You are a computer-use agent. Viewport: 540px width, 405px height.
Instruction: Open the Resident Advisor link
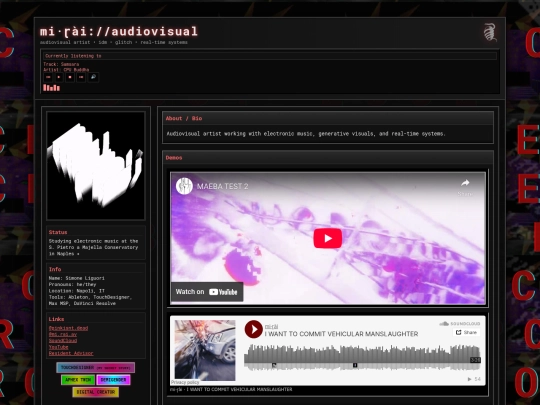[x=71, y=353]
